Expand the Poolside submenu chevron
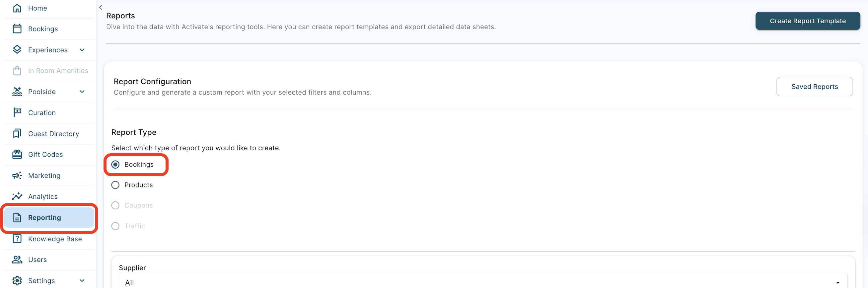This screenshot has width=868, height=288. point(82,92)
